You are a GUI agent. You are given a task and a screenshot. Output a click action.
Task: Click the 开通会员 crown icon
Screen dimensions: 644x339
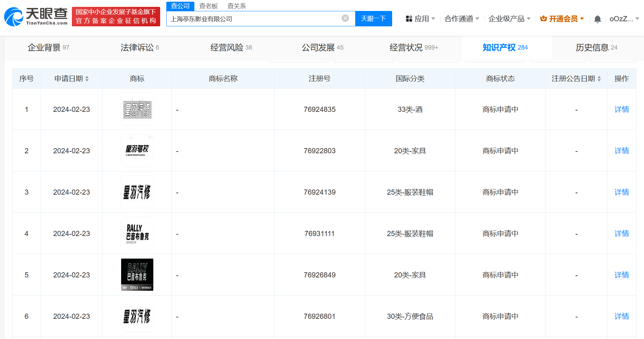coord(543,19)
